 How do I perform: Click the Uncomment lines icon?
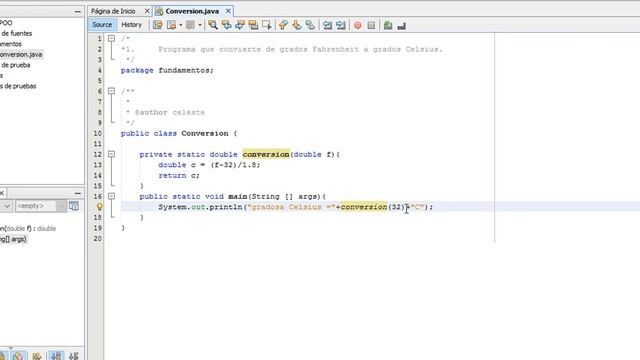(x=402, y=25)
